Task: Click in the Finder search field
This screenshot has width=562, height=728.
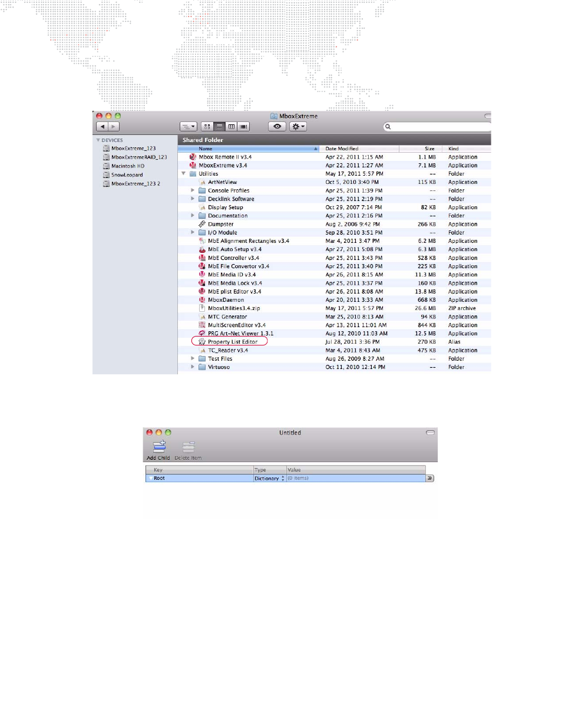Action: pyautogui.click(x=437, y=127)
